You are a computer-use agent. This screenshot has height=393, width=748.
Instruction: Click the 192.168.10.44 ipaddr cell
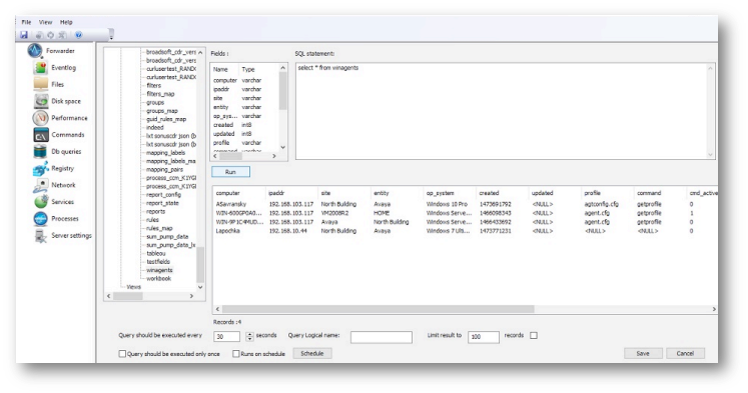tap(289, 231)
